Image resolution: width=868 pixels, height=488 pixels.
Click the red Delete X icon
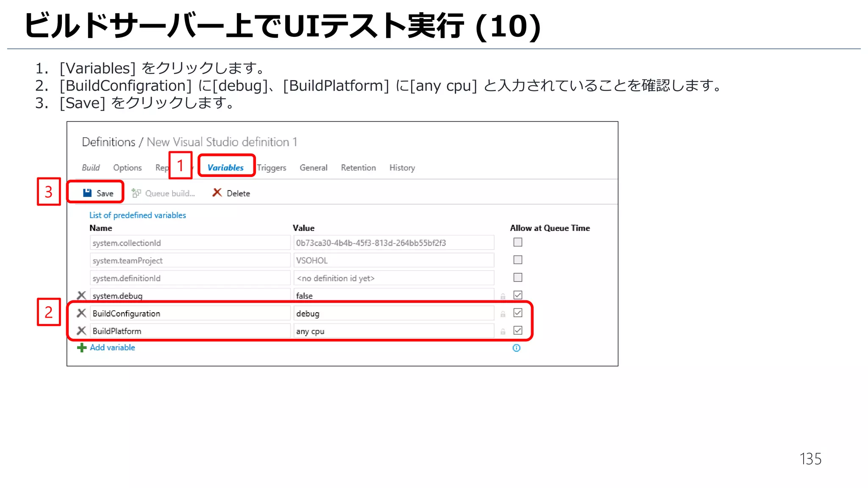pos(217,193)
